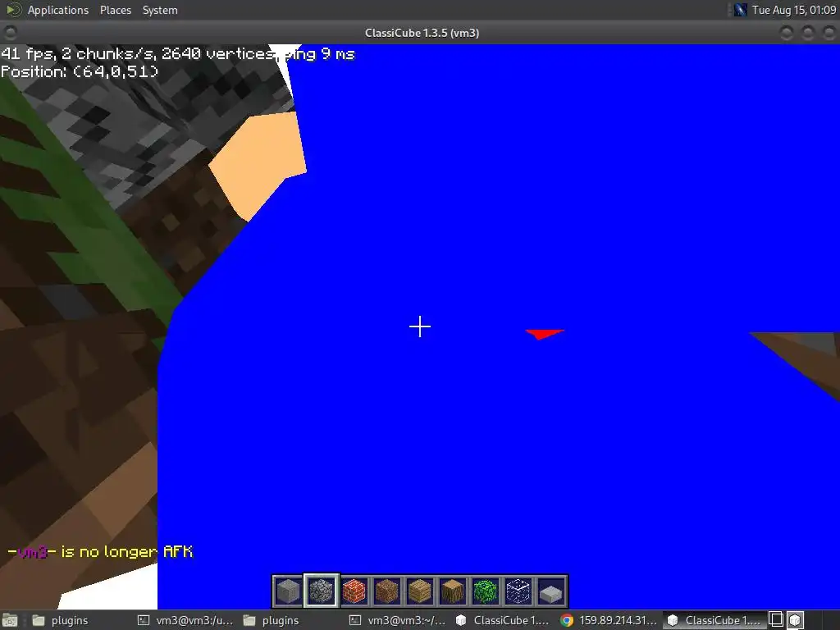This screenshot has height=630, width=840.
Task: Click the Position: (64,0,51) readout
Action: tap(80, 71)
